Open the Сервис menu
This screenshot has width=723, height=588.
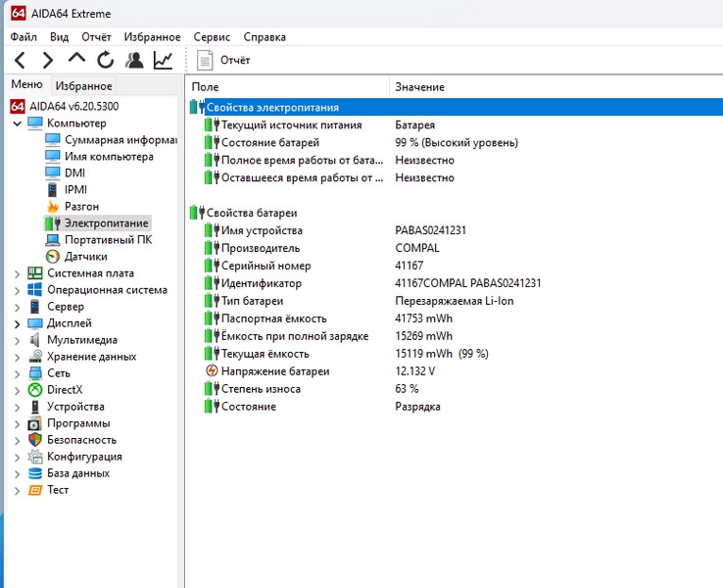(x=212, y=37)
